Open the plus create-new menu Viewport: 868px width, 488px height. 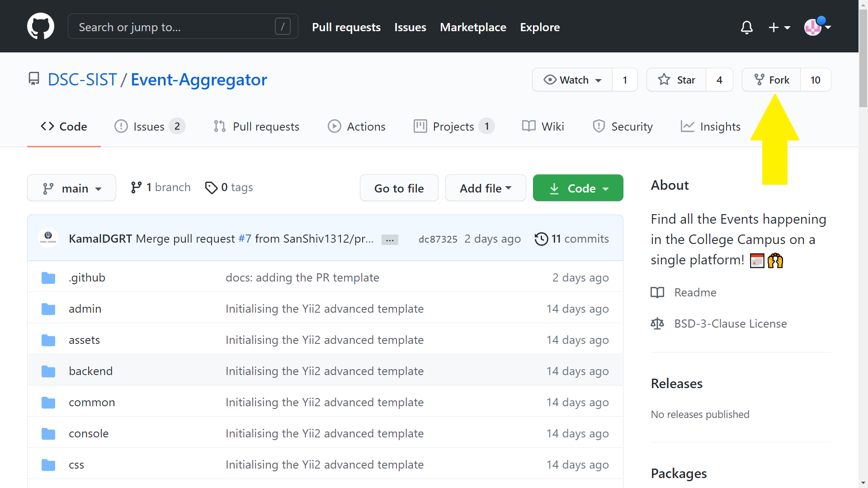779,28
